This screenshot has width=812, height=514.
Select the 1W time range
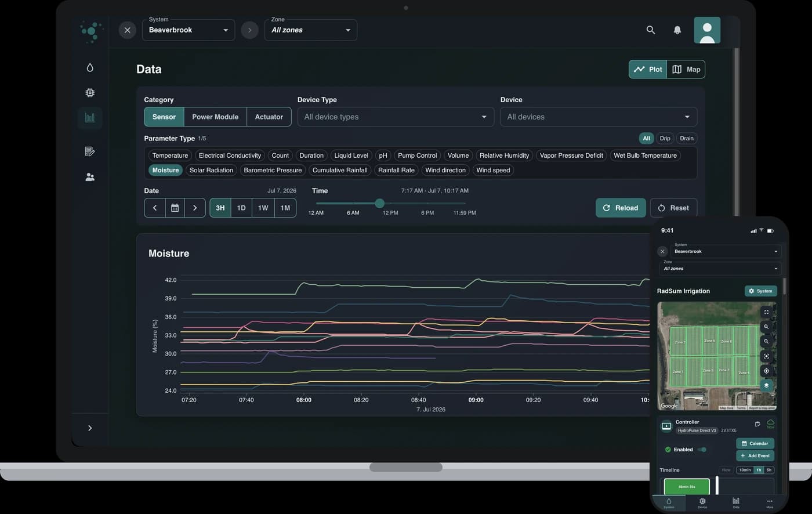click(x=263, y=208)
